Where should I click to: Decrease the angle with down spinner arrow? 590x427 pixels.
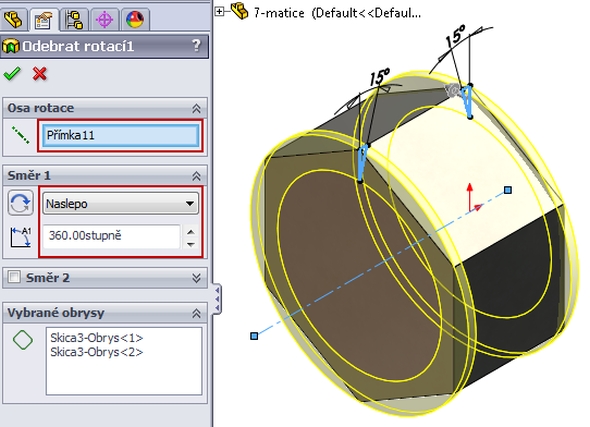(x=191, y=244)
